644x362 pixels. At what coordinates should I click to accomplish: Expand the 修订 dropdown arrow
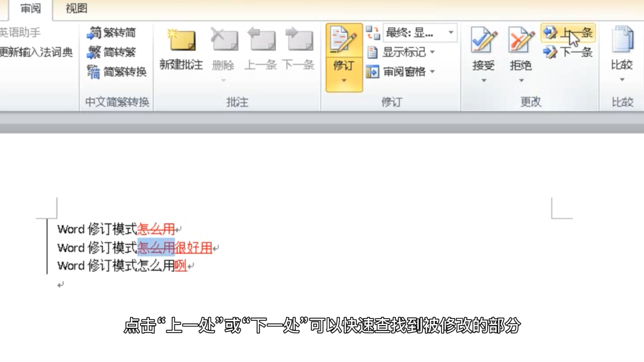pyautogui.click(x=344, y=80)
